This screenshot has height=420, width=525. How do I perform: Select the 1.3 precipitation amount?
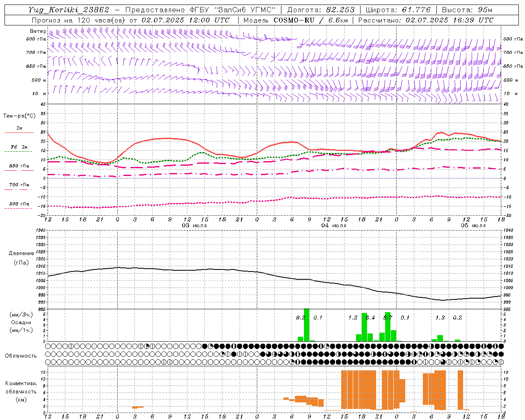440,318
